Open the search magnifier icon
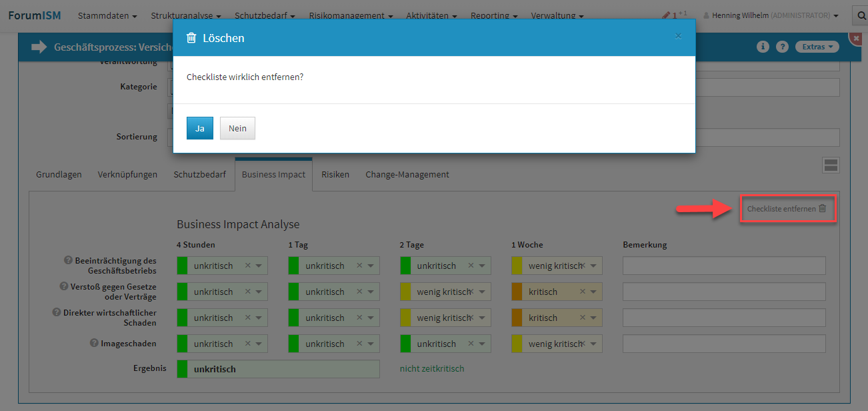 coord(859,15)
